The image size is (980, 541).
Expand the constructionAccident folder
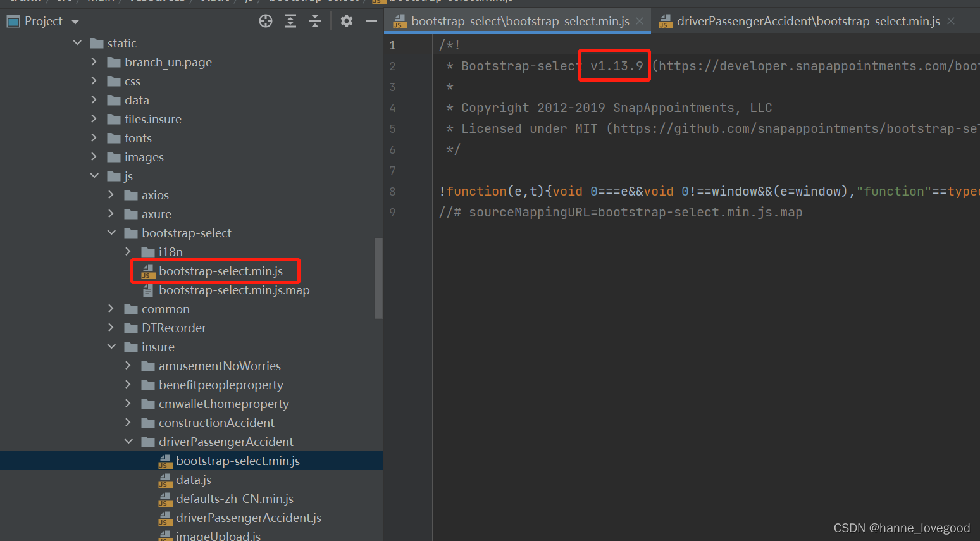click(x=128, y=423)
